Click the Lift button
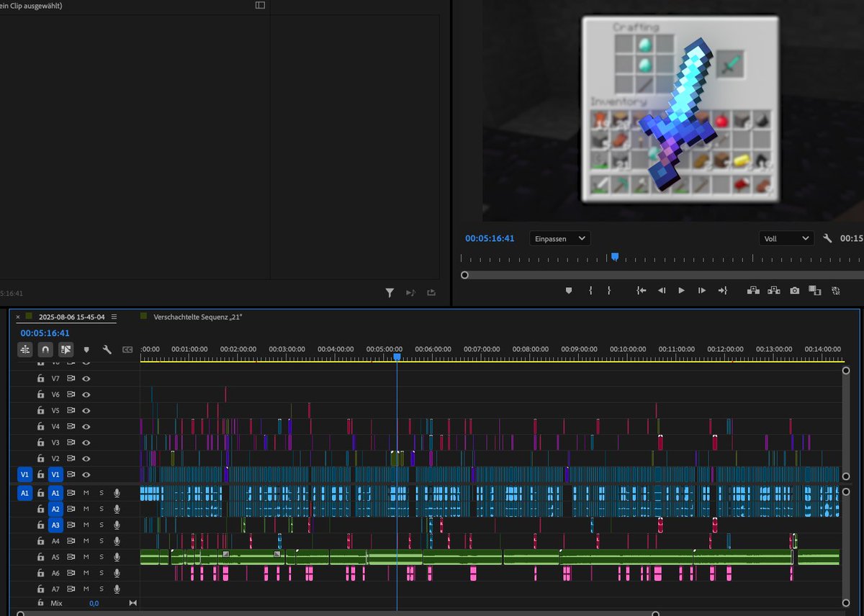This screenshot has height=616, width=864. pos(754,290)
